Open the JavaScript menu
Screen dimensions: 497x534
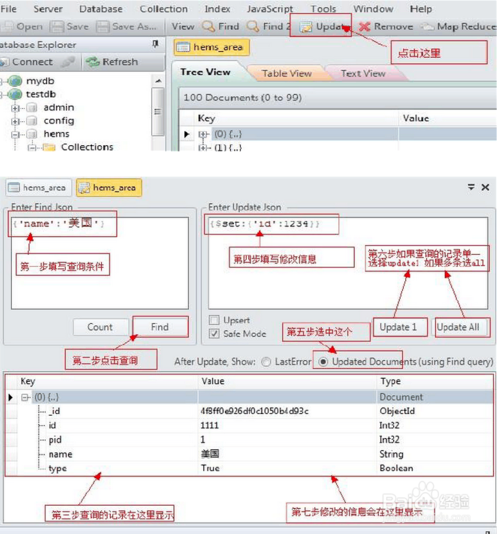click(x=270, y=9)
